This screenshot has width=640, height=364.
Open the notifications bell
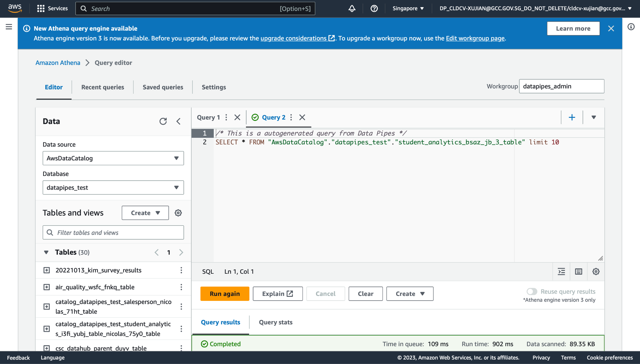(x=352, y=8)
